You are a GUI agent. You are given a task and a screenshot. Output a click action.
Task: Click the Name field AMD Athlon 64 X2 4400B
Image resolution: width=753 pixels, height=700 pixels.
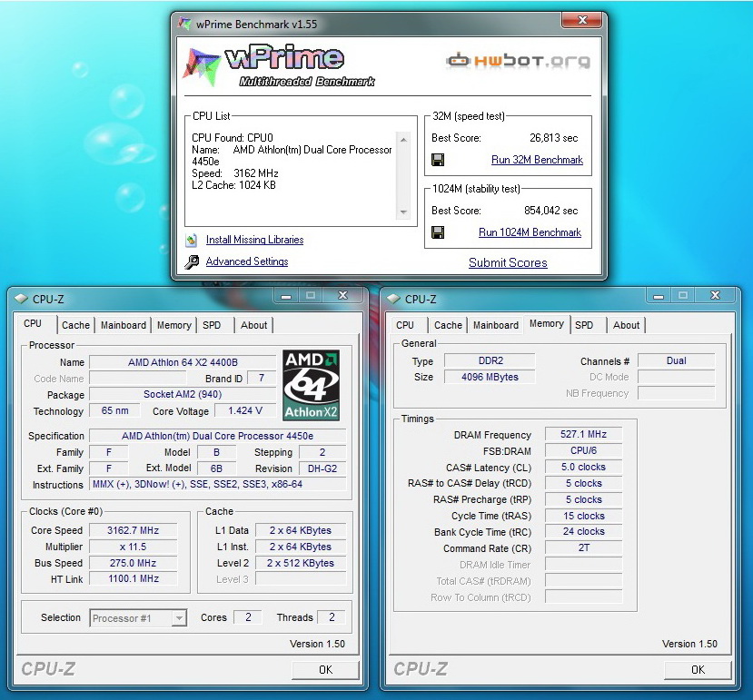[x=183, y=362]
